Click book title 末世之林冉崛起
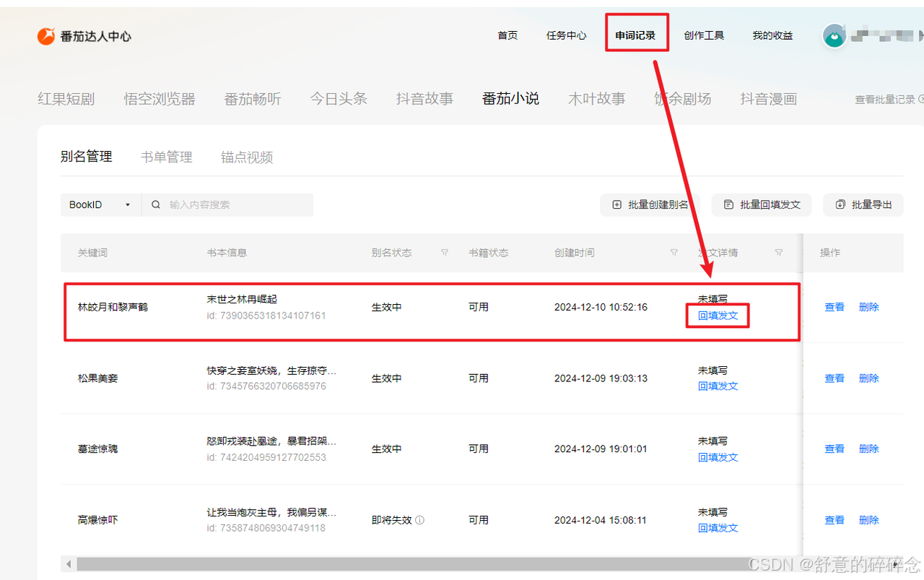Image resolution: width=924 pixels, height=580 pixels. click(x=242, y=299)
